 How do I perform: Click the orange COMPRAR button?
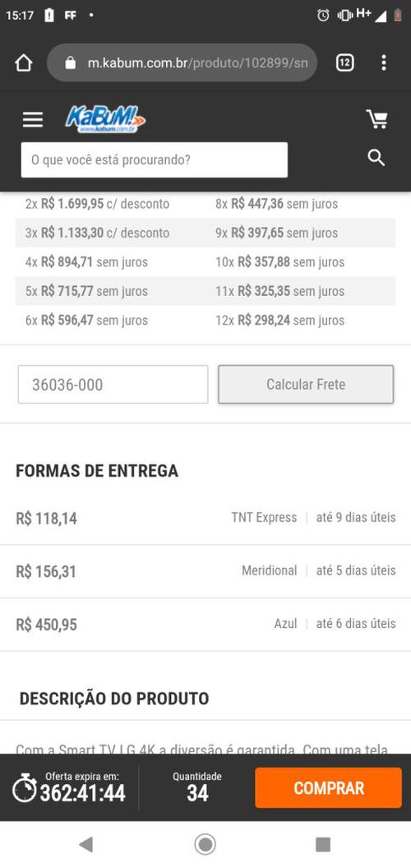(x=329, y=787)
